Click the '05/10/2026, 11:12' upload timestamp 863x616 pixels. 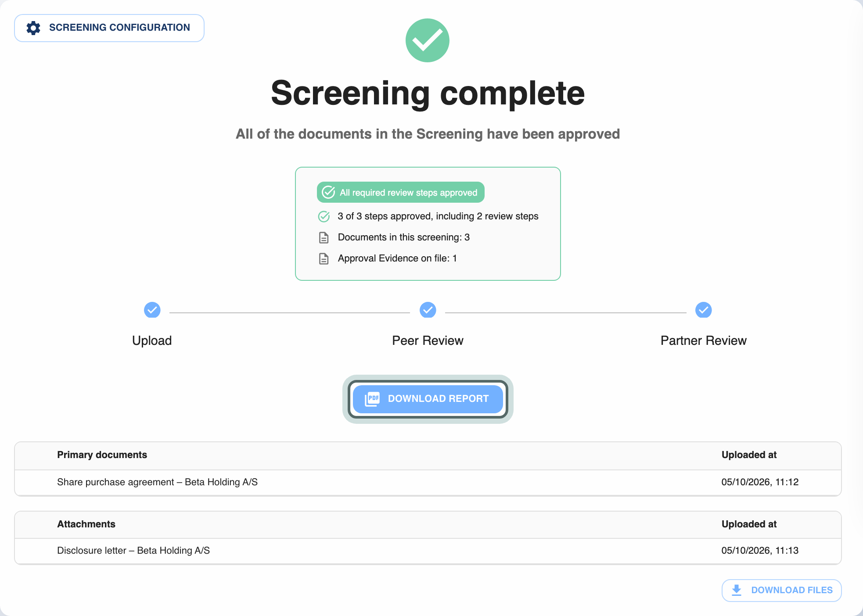click(x=760, y=482)
